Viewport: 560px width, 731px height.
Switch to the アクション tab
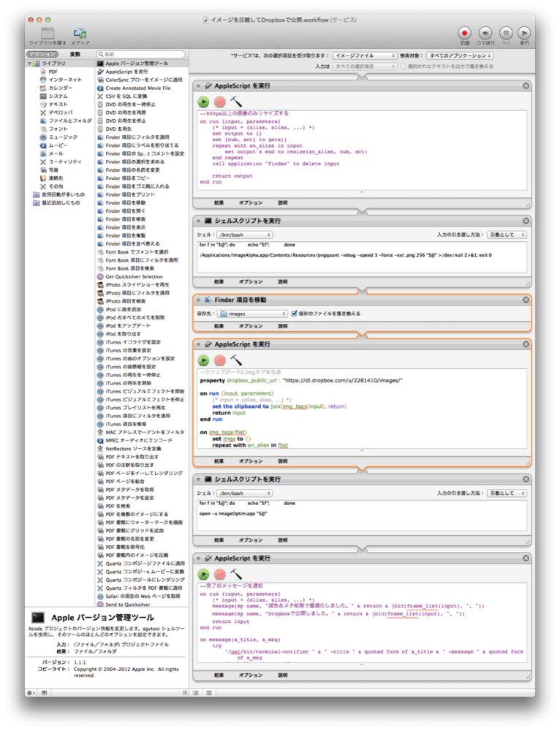[x=42, y=54]
